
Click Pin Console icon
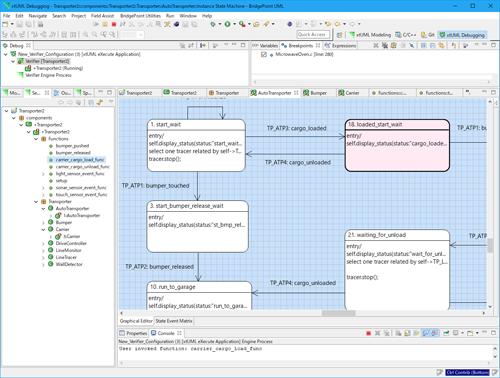click(x=446, y=333)
